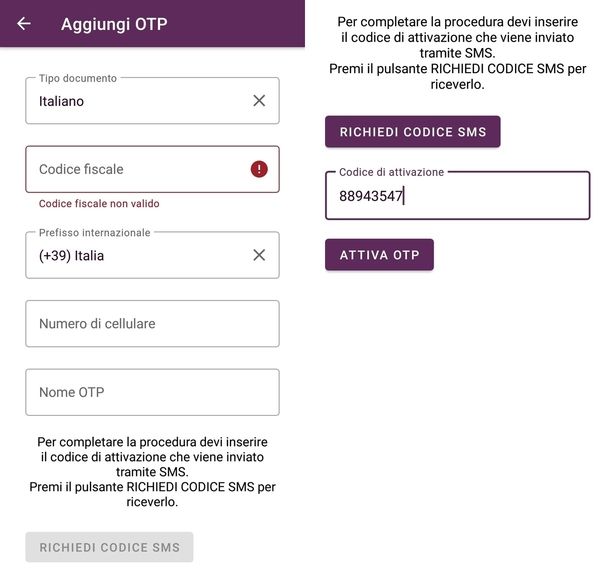Click the Codice di attivazione floating label
Image resolution: width=610 pixels, height=579 pixels.
(391, 172)
